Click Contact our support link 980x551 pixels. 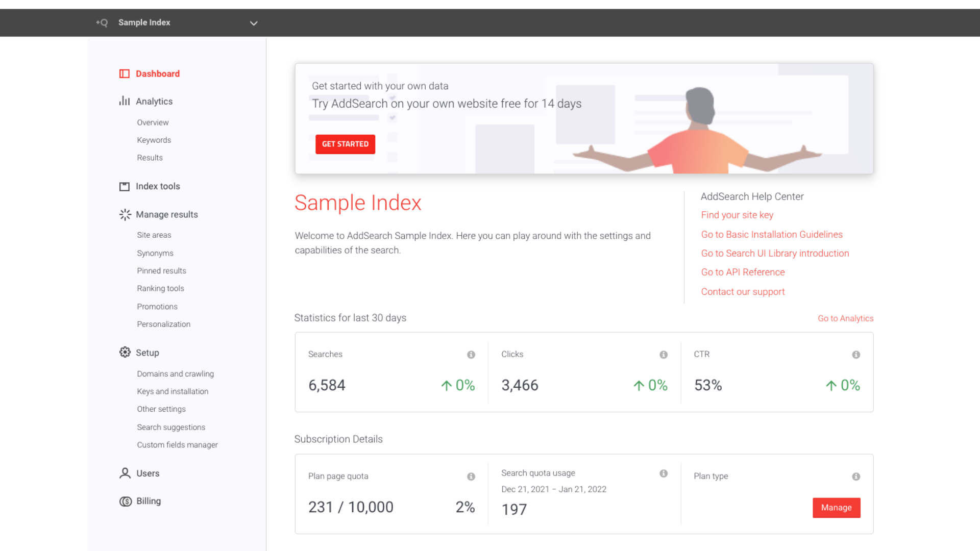point(743,292)
